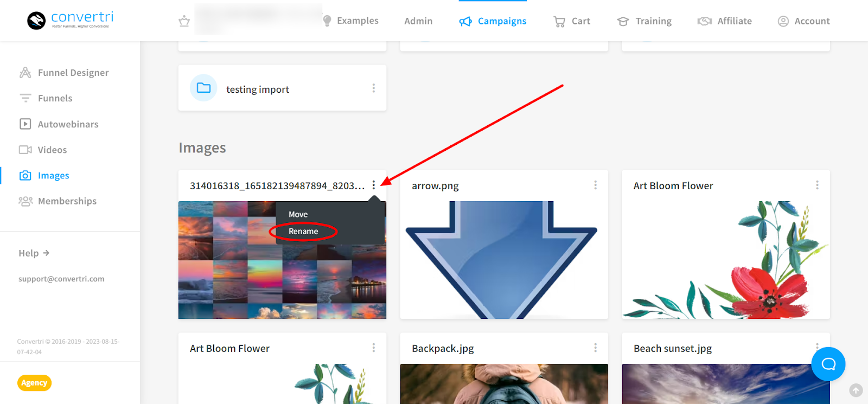Open the chat support bubble
Screen dimensions: 868x404
point(828,364)
